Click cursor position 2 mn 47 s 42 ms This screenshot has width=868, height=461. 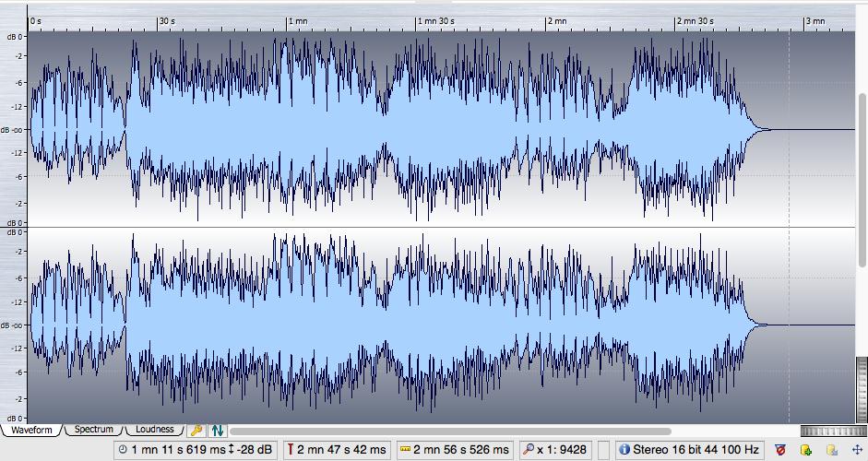[x=341, y=449]
